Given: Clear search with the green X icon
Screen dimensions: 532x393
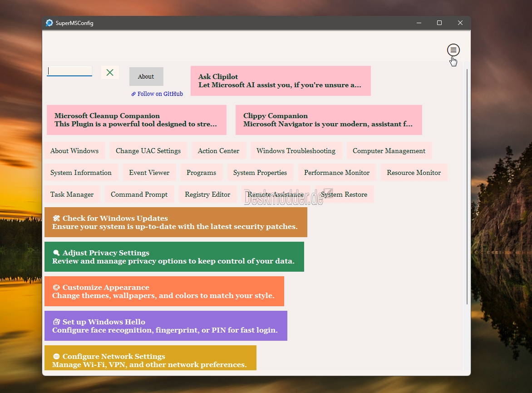Looking at the screenshot, I should pyautogui.click(x=110, y=72).
